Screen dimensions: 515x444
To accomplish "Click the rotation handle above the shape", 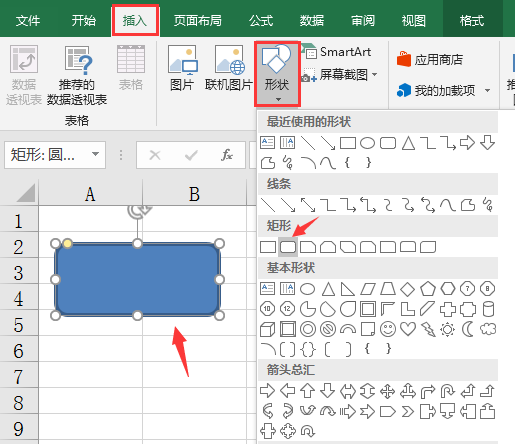I will click(x=138, y=211).
